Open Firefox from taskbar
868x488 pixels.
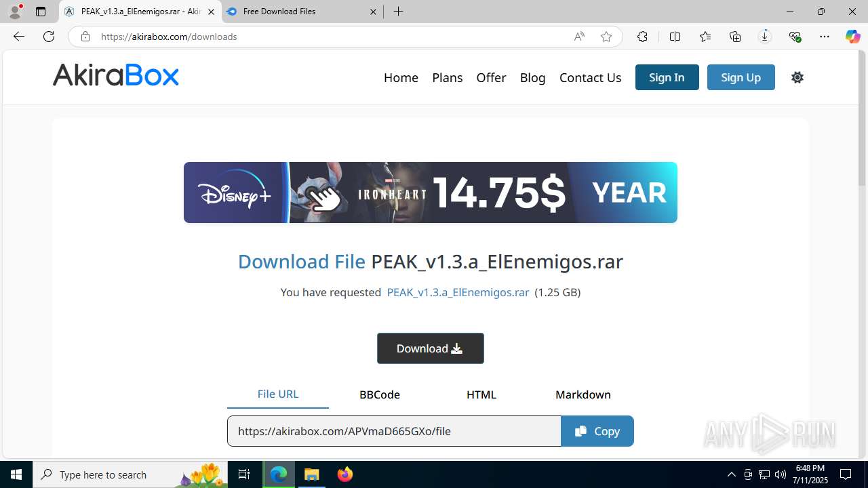(x=344, y=474)
